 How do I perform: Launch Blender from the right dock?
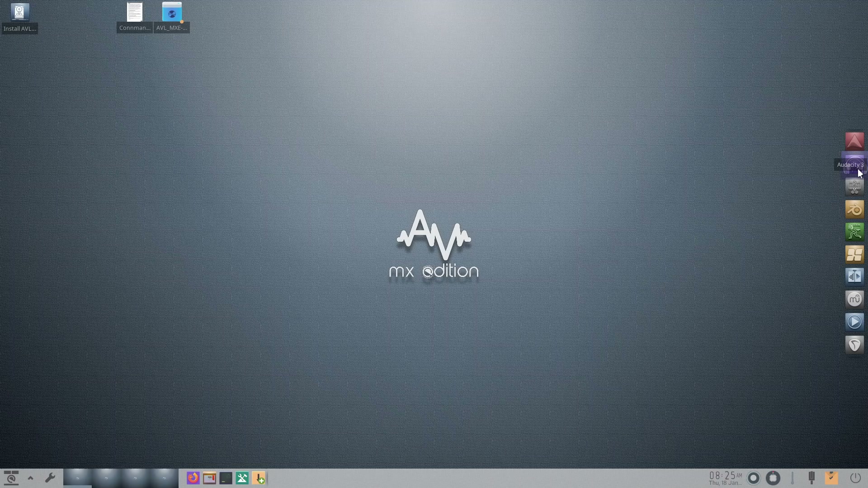pyautogui.click(x=854, y=209)
